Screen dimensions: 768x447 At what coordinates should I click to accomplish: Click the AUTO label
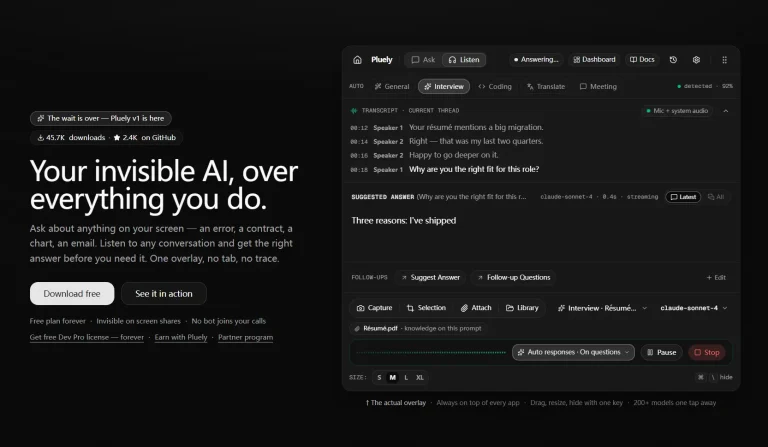356,86
